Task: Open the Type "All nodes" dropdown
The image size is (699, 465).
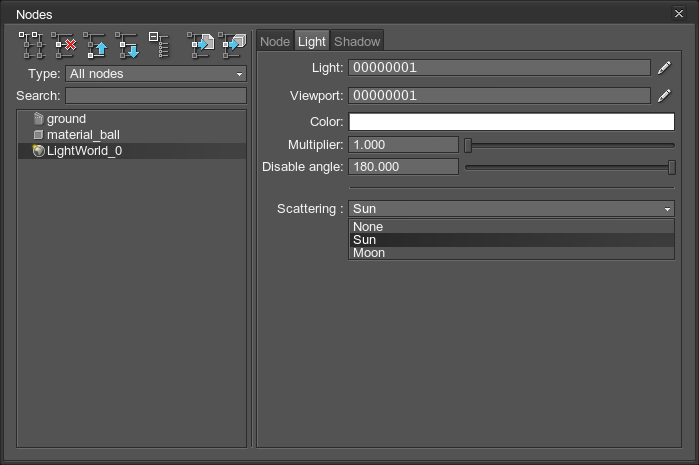Action: 156,74
